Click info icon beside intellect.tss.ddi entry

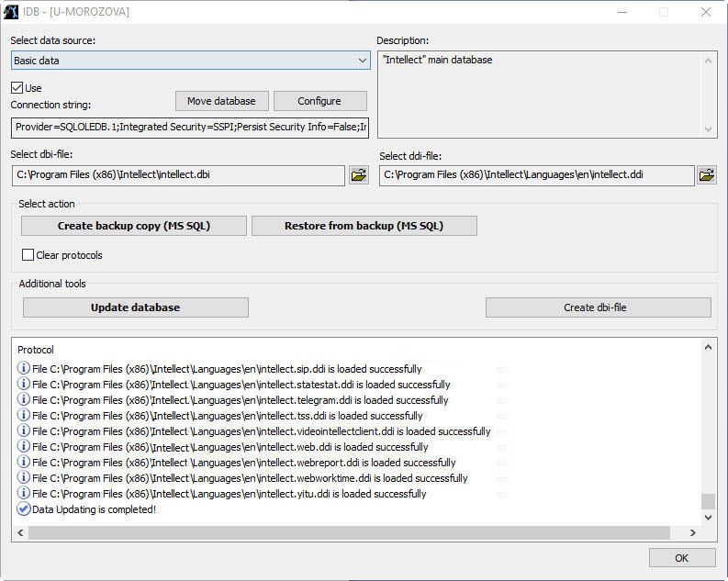point(23,415)
